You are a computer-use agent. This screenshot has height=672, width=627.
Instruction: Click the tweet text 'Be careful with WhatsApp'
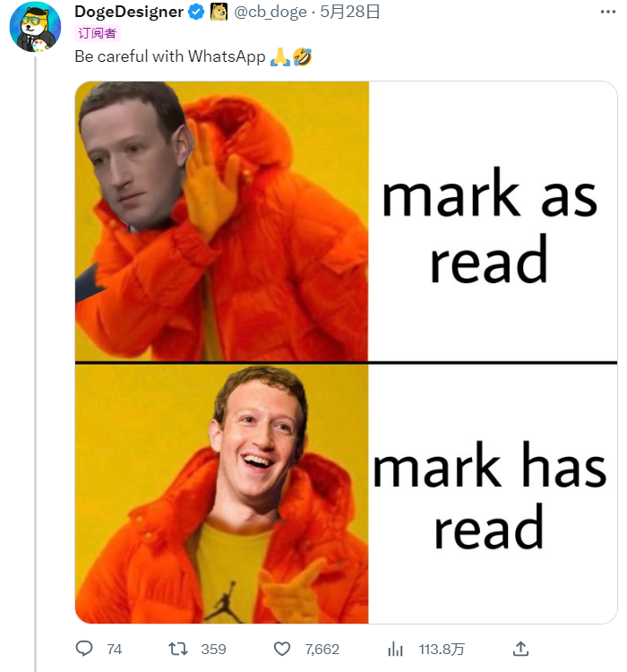tap(169, 56)
